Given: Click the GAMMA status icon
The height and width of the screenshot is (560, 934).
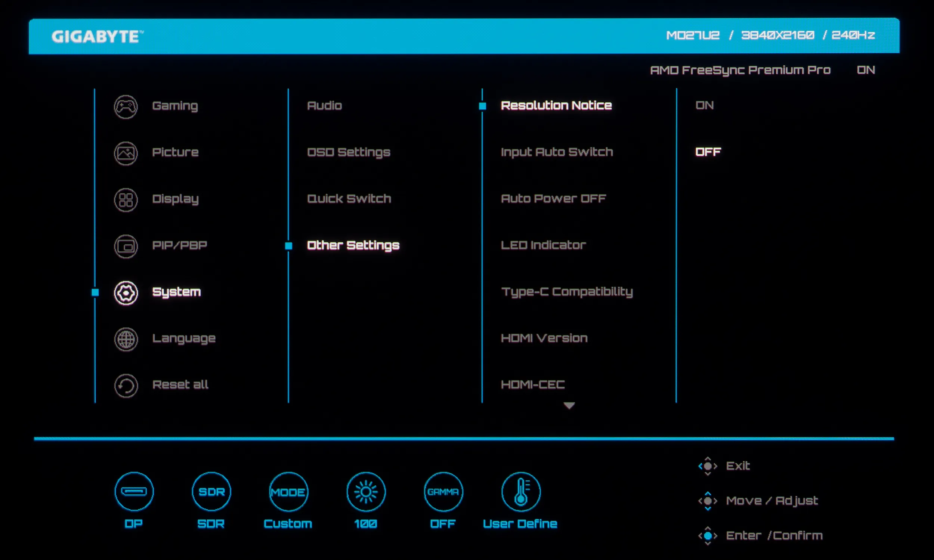Looking at the screenshot, I should pyautogui.click(x=443, y=491).
